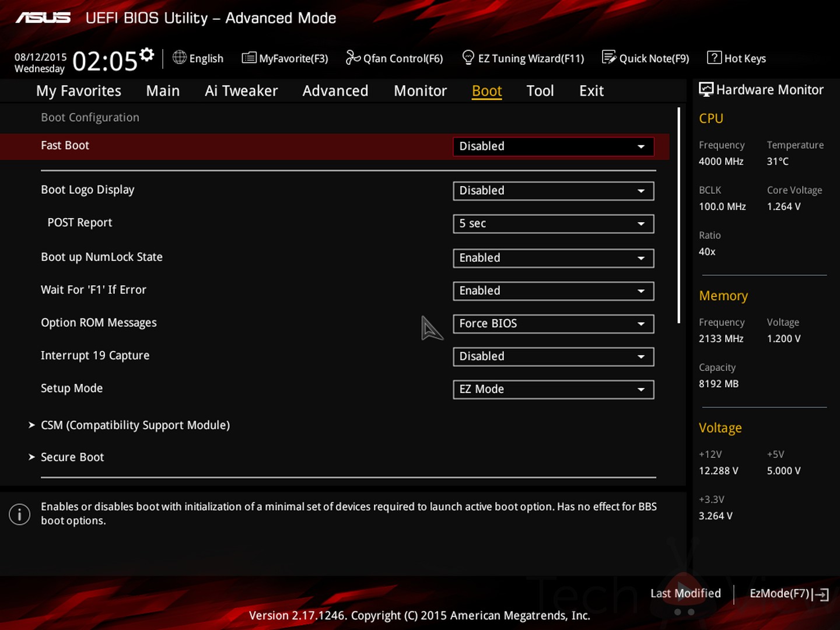
Task: Select the Boot up NumLock State label
Action: click(101, 257)
